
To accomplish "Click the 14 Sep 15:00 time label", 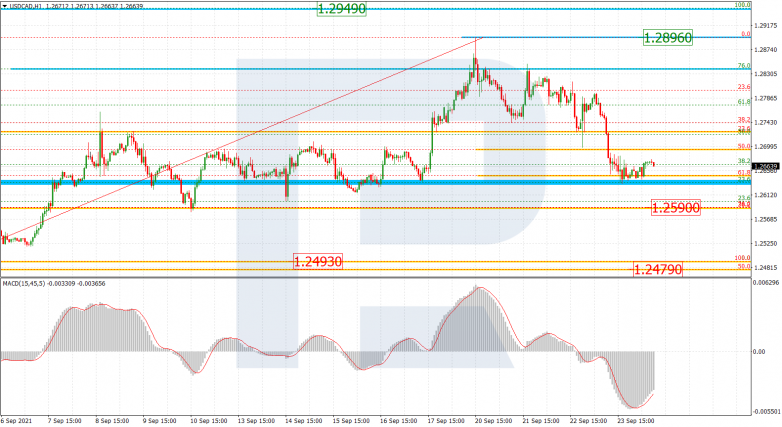I will 304,421.
